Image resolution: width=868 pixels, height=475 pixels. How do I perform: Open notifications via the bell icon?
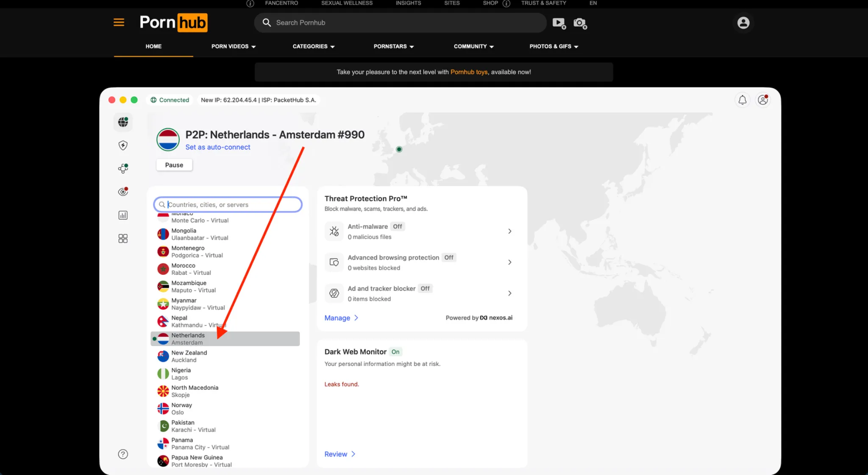(x=742, y=100)
